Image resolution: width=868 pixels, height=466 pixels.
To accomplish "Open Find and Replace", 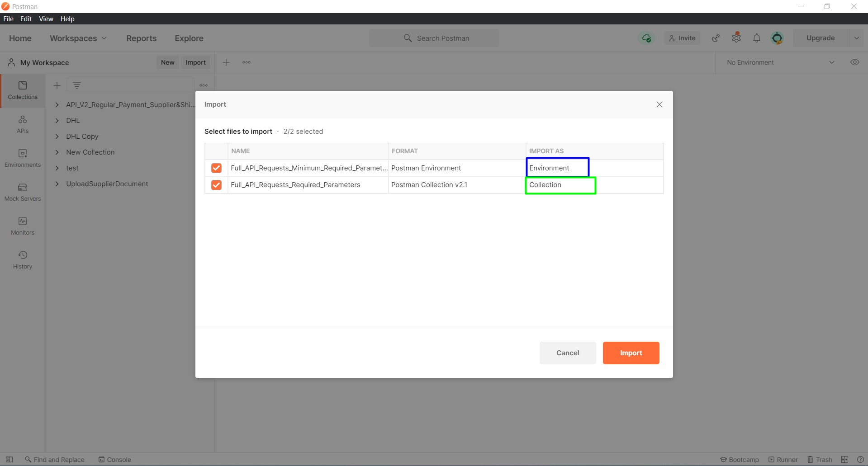I will point(55,460).
